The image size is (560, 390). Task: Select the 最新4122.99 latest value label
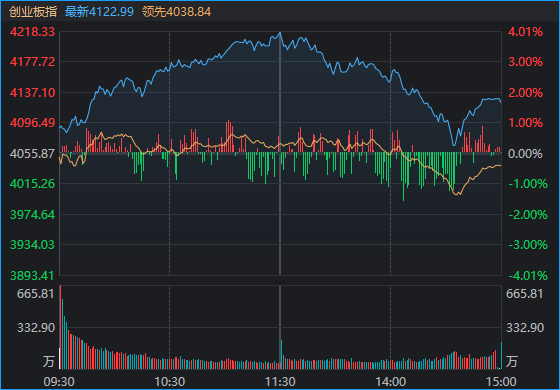99,12
